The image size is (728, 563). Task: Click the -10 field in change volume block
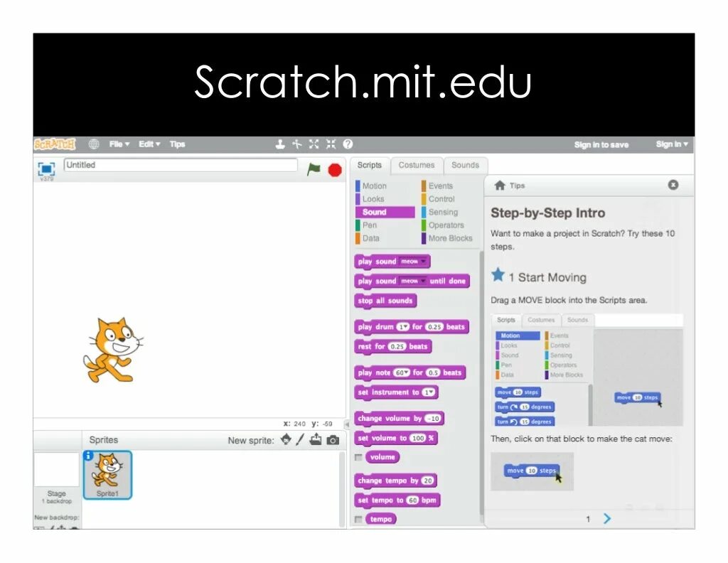point(432,419)
